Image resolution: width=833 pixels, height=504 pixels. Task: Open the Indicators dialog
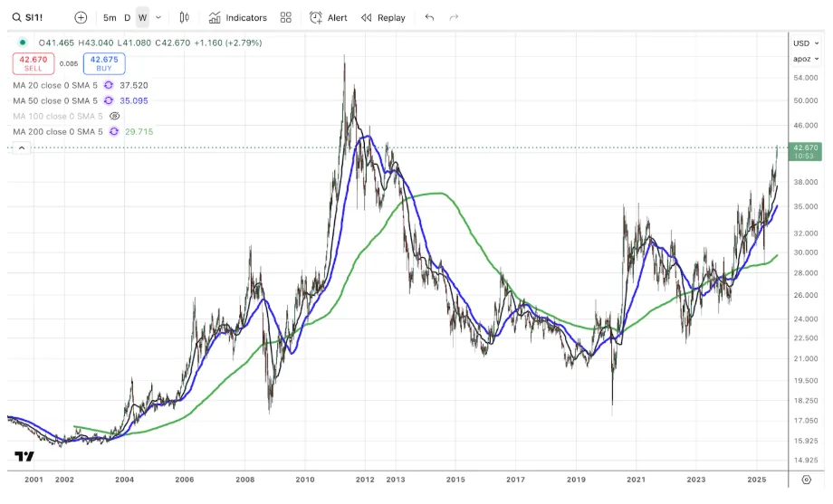pos(237,17)
